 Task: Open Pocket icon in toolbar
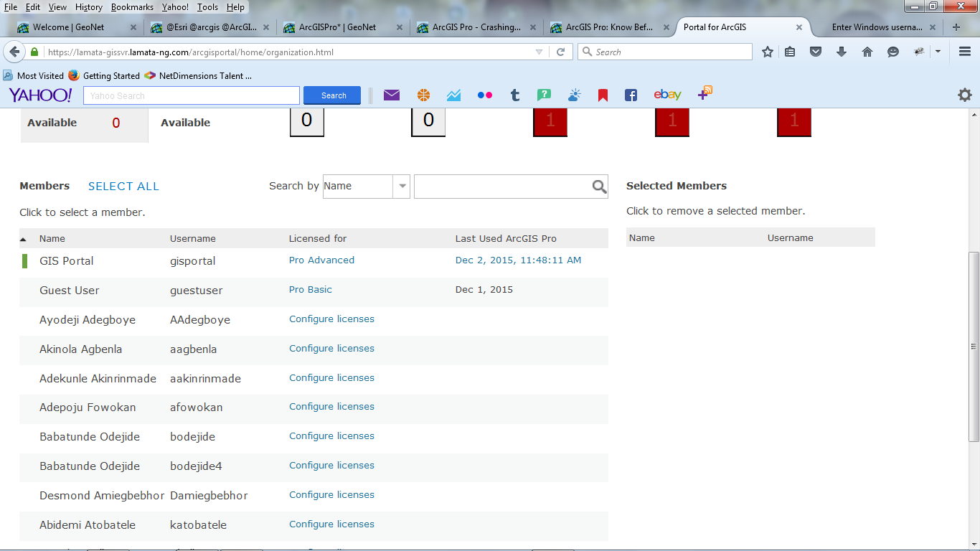(816, 52)
